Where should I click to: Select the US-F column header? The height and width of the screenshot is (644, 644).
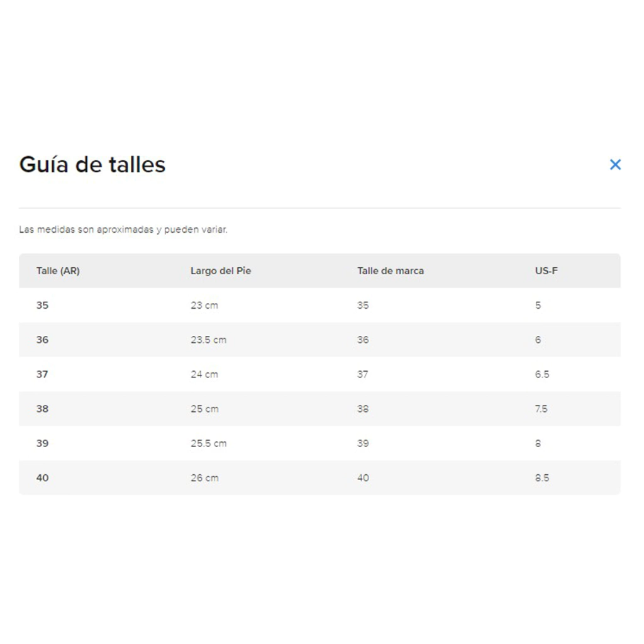tap(546, 271)
